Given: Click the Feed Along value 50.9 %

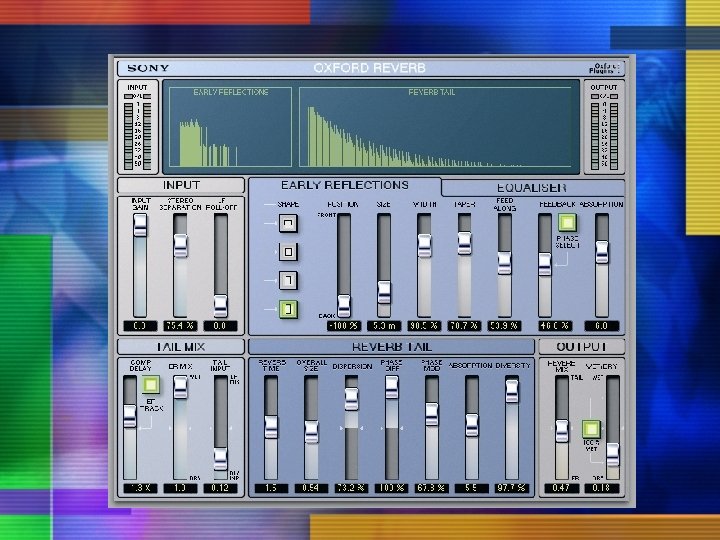Looking at the screenshot, I should pos(505,326).
